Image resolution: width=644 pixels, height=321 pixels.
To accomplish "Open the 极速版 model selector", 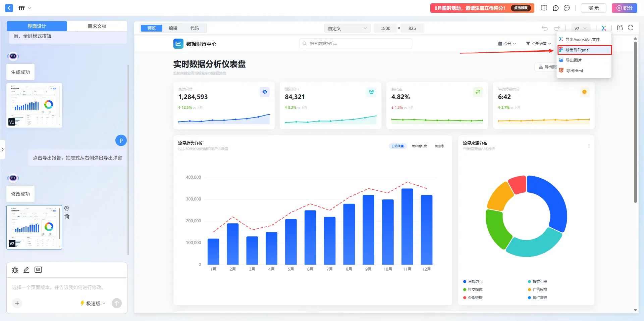I will pyautogui.click(x=93, y=303).
